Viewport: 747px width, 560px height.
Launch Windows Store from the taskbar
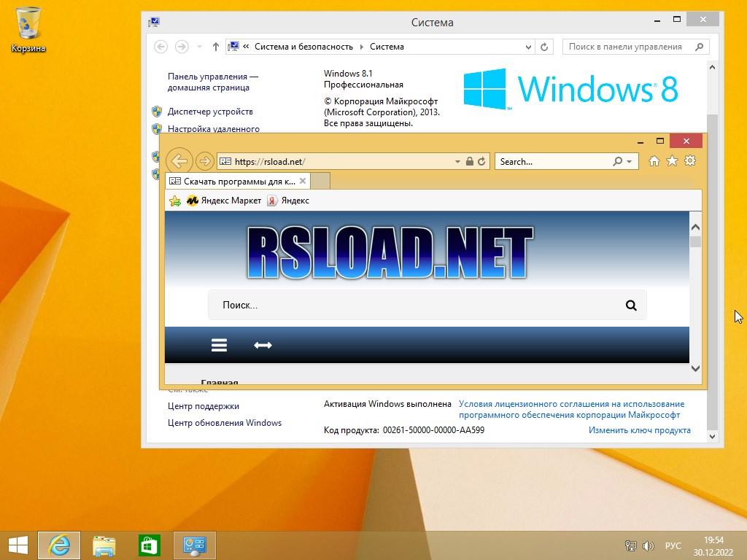pos(149,545)
